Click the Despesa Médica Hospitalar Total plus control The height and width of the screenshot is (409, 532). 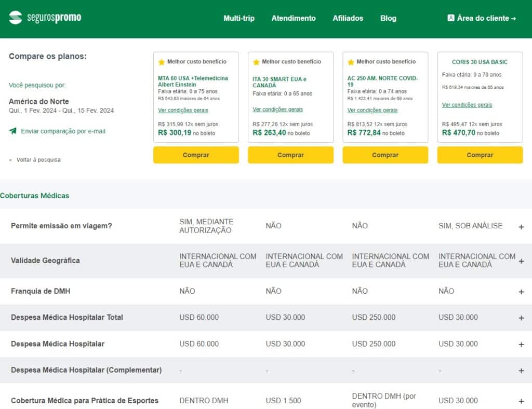[x=521, y=318]
